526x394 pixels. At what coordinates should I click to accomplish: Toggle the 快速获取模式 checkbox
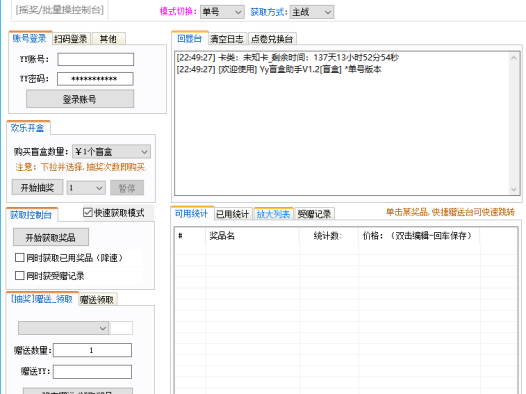click(x=88, y=212)
